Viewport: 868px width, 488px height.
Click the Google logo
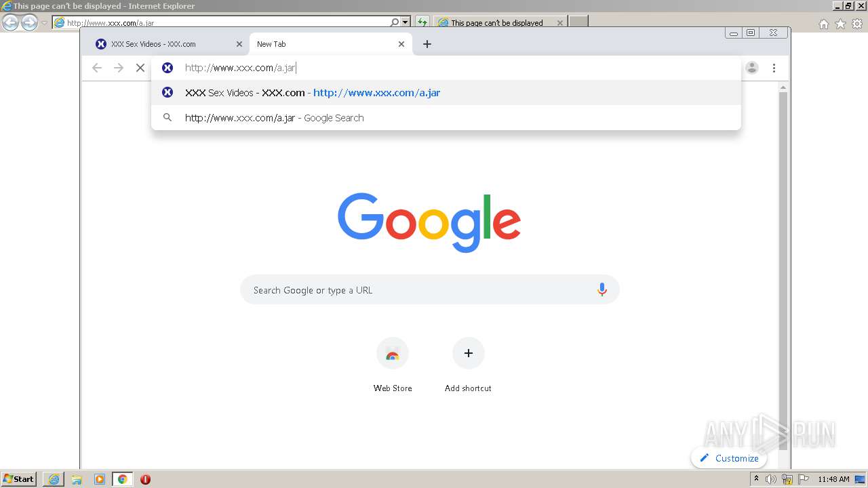point(429,222)
